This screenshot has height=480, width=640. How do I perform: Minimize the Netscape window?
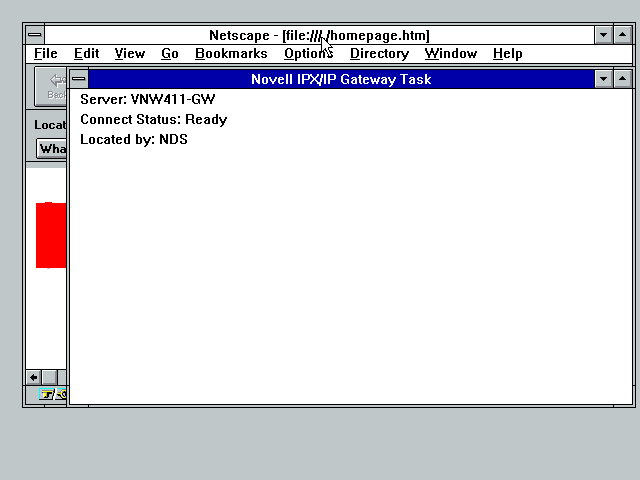pos(603,35)
